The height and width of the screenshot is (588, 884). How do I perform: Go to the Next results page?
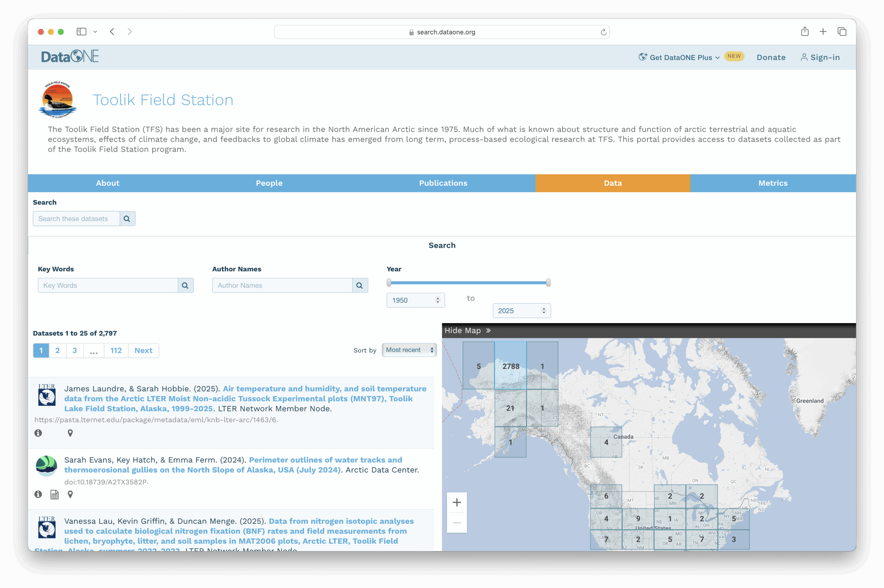(143, 350)
